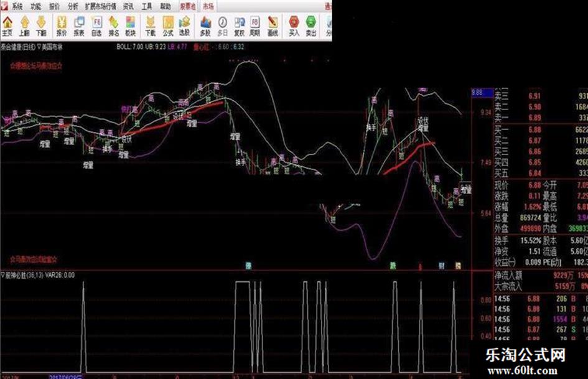Select the 画线 draw-line tool icon
Image resolution: width=588 pixels, height=379 pixels.
(273, 26)
